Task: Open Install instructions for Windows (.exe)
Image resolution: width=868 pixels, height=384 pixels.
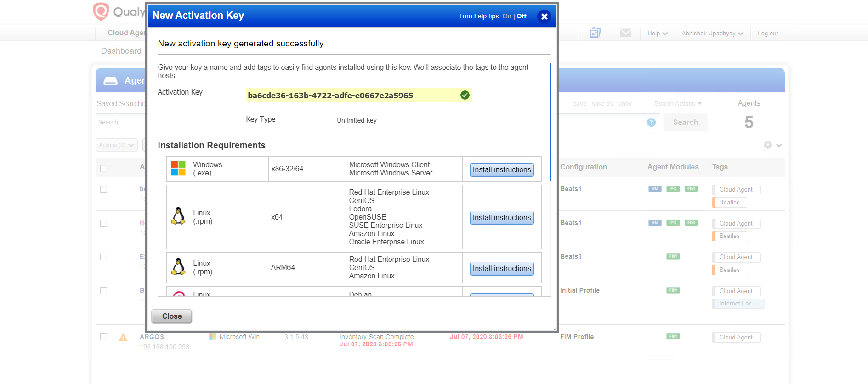Action: pos(502,170)
